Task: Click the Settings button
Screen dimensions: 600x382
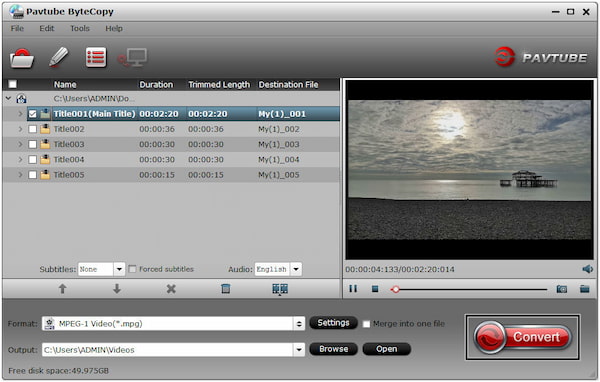Action: (333, 323)
